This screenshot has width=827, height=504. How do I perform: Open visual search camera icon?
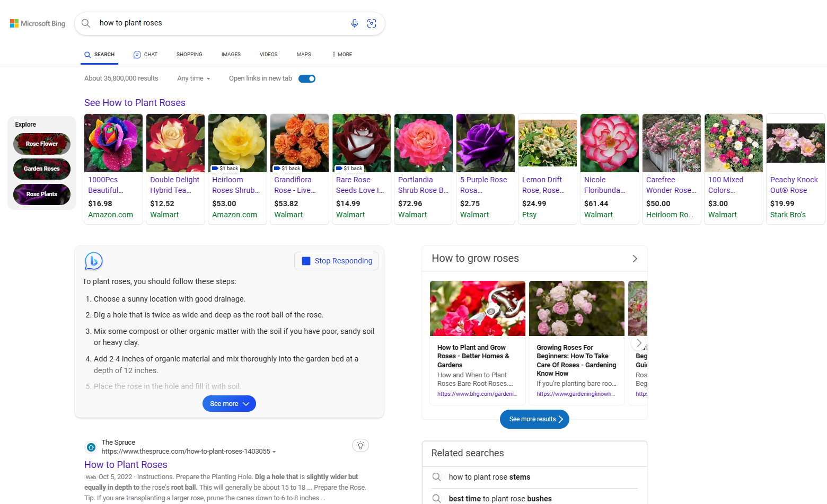click(372, 23)
